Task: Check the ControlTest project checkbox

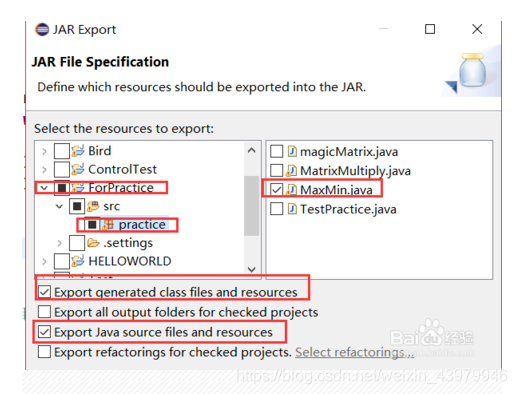Action: [62, 169]
